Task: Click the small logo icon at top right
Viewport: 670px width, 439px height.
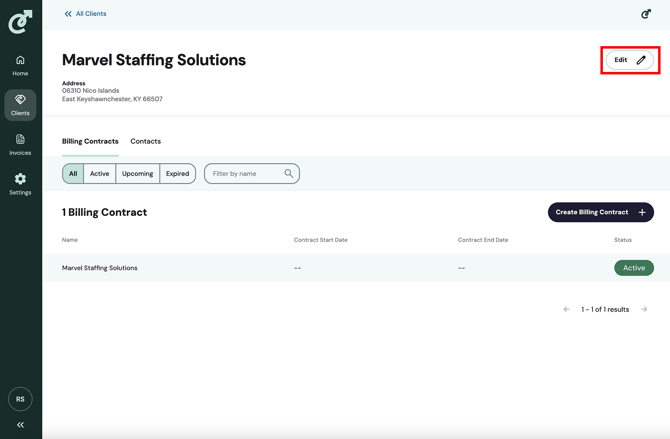Action: tap(646, 14)
